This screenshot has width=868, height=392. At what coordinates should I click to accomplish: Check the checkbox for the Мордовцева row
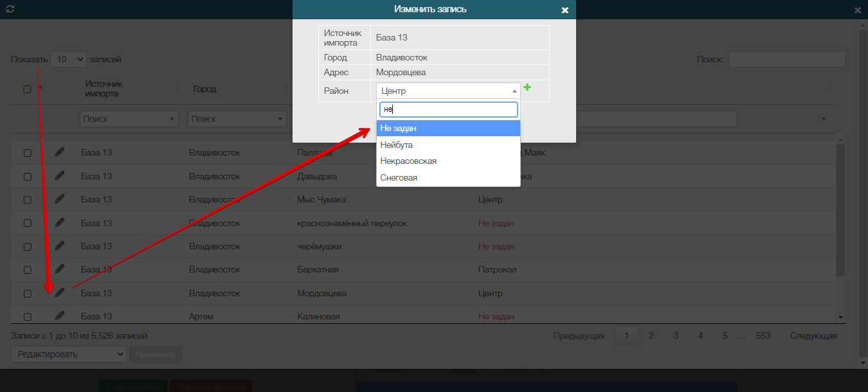(x=27, y=294)
